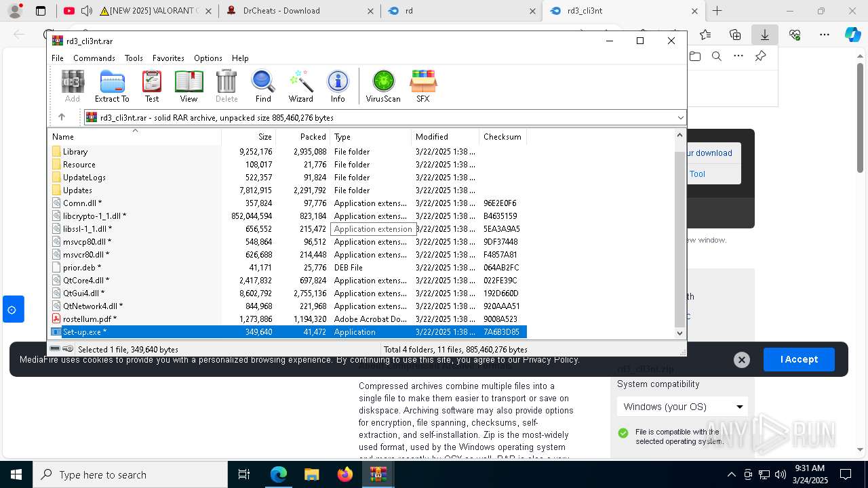Open the browser settings and more menu

(x=825, y=35)
